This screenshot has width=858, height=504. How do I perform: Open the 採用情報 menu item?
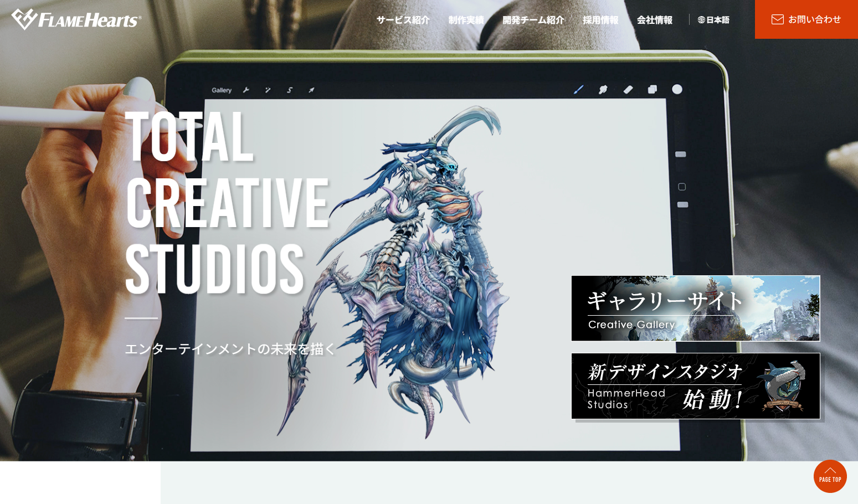pos(600,20)
